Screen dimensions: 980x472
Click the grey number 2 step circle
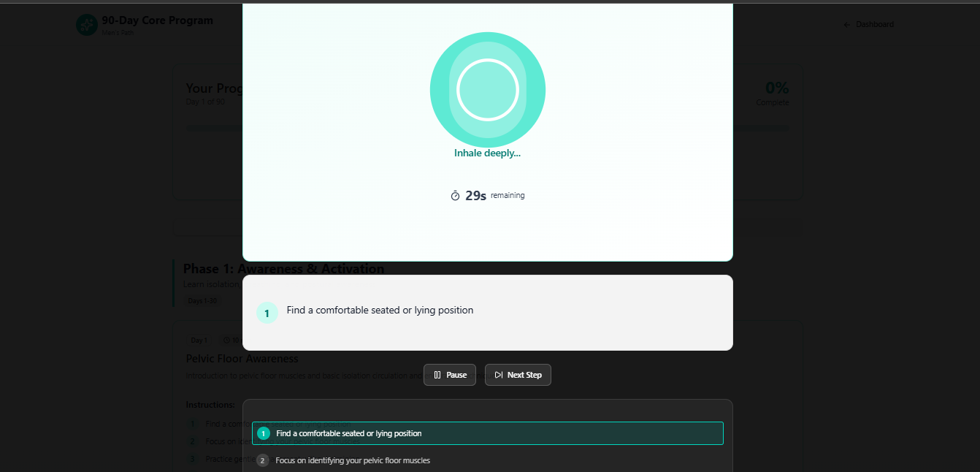pos(262,460)
